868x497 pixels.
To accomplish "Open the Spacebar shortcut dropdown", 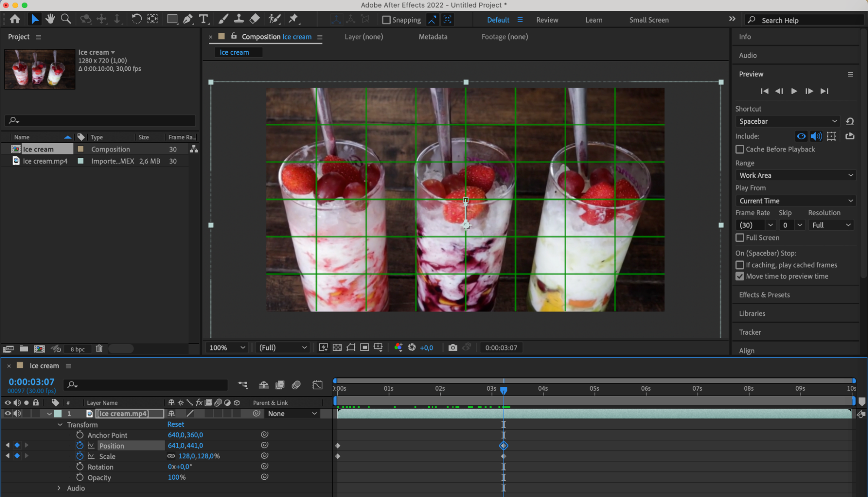I will click(x=788, y=122).
